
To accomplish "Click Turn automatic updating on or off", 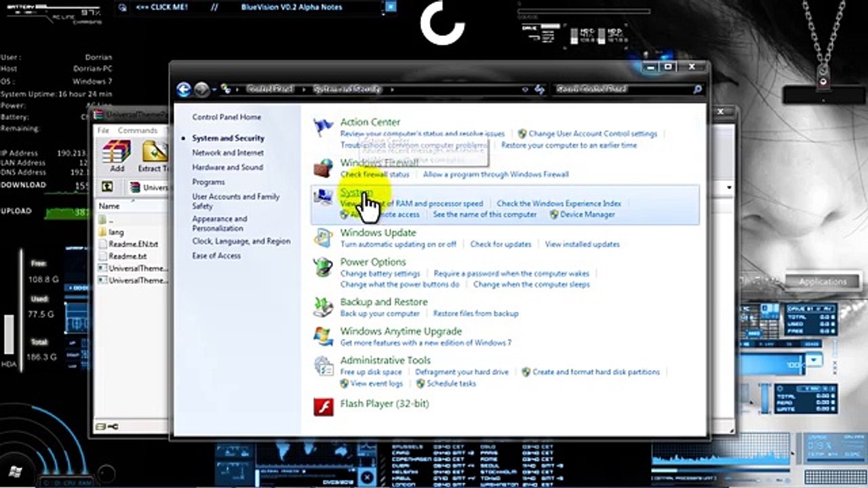I will [x=398, y=244].
